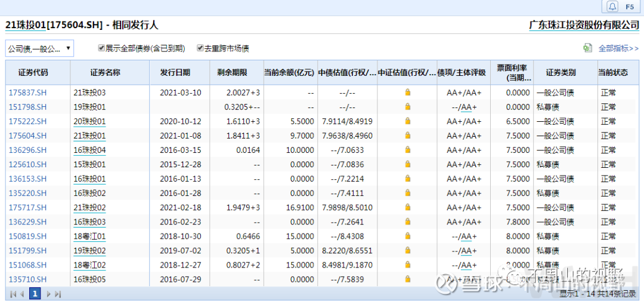Open bond code 135220.SH
The height and width of the screenshot is (304, 644).
click(27, 194)
